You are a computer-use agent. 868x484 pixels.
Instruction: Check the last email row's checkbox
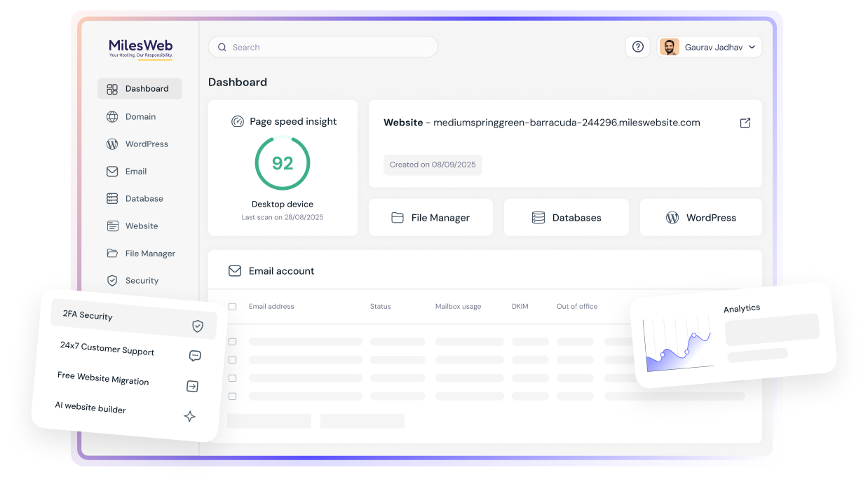(232, 396)
